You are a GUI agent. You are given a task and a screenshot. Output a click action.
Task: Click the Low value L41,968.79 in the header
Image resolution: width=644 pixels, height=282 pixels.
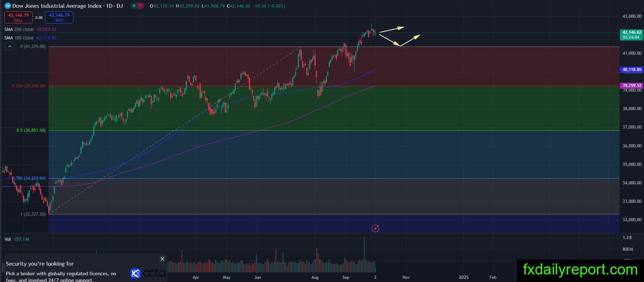213,6
